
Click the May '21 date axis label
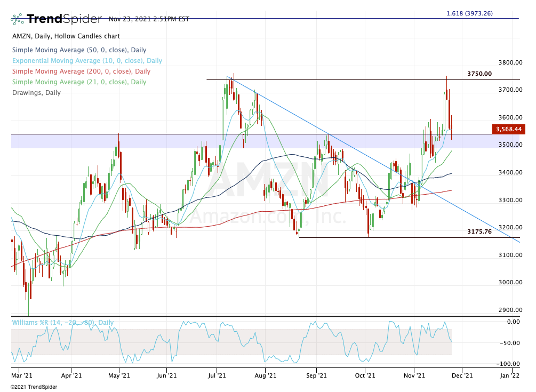pyautogui.click(x=119, y=375)
